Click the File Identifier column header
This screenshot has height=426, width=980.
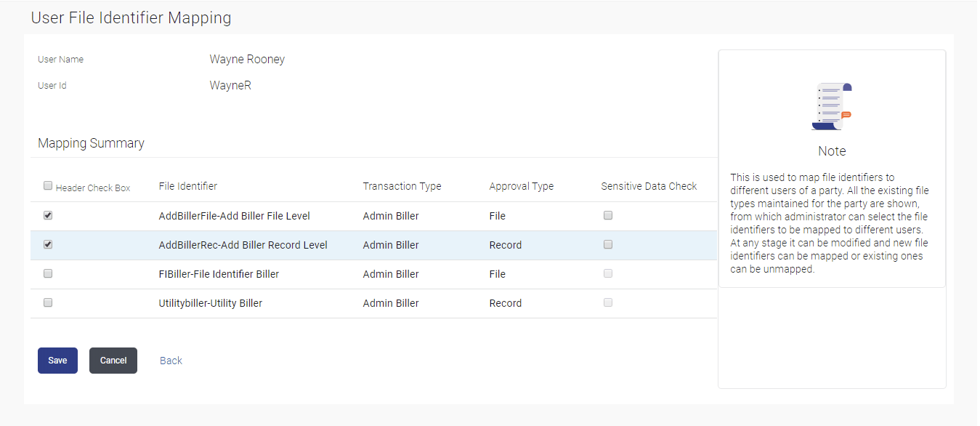pyautogui.click(x=187, y=186)
